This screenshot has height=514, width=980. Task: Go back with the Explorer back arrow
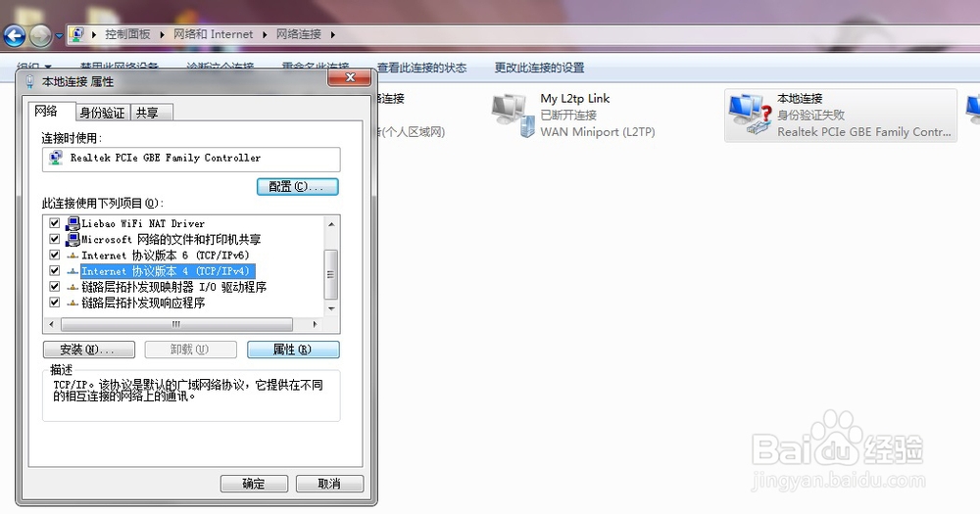pos(15,35)
